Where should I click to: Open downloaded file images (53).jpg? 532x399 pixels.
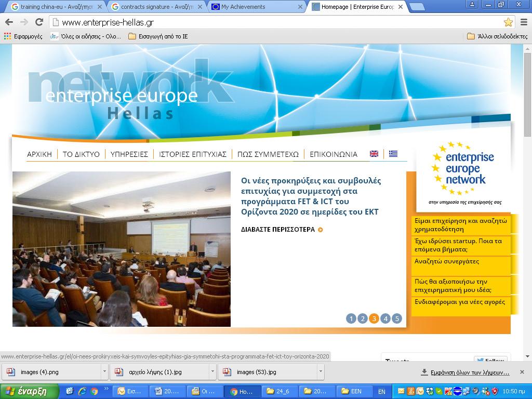coord(268,372)
